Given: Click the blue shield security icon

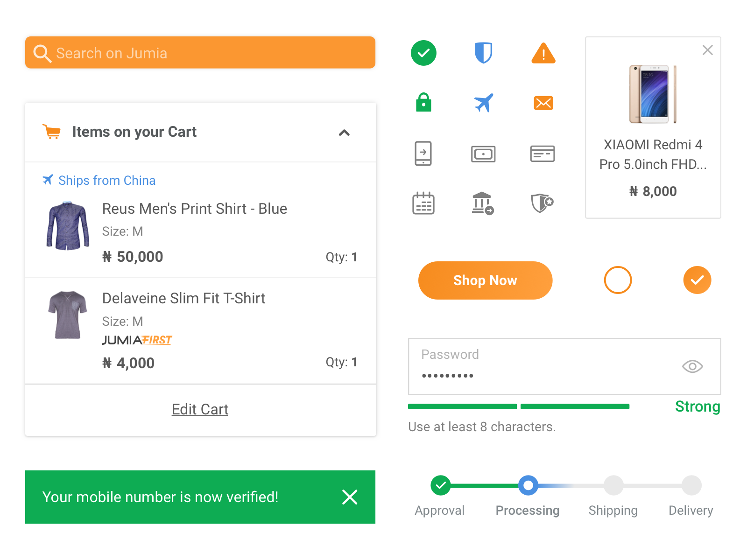Looking at the screenshot, I should (484, 53).
